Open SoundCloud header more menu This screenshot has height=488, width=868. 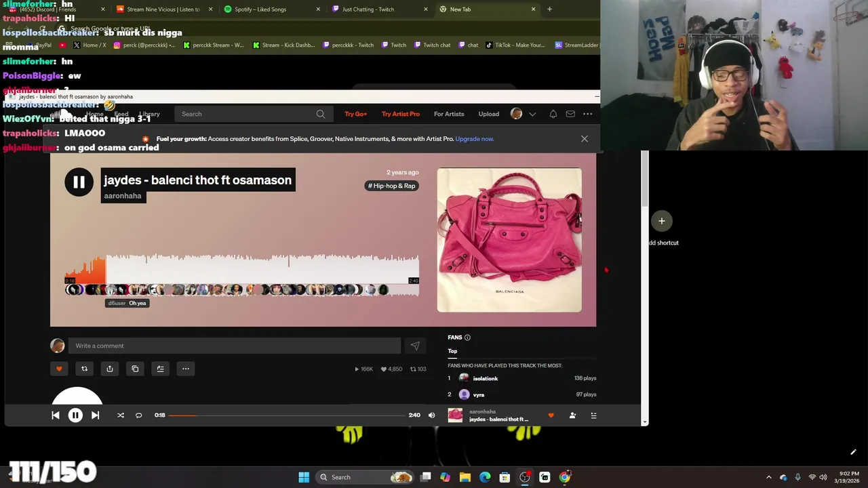pyautogui.click(x=588, y=114)
